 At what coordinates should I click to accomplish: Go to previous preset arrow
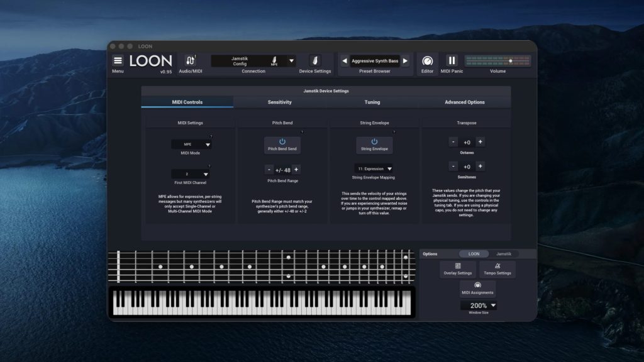(345, 61)
